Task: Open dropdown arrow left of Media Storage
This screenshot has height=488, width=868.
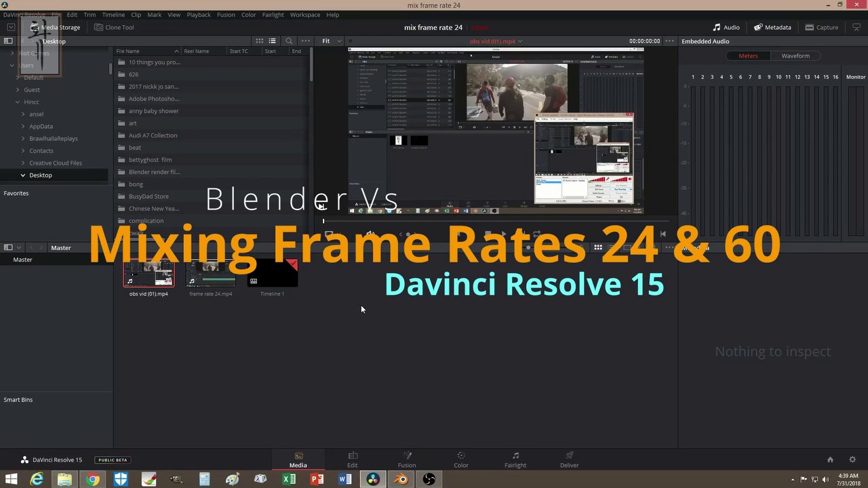Action: 11,27
